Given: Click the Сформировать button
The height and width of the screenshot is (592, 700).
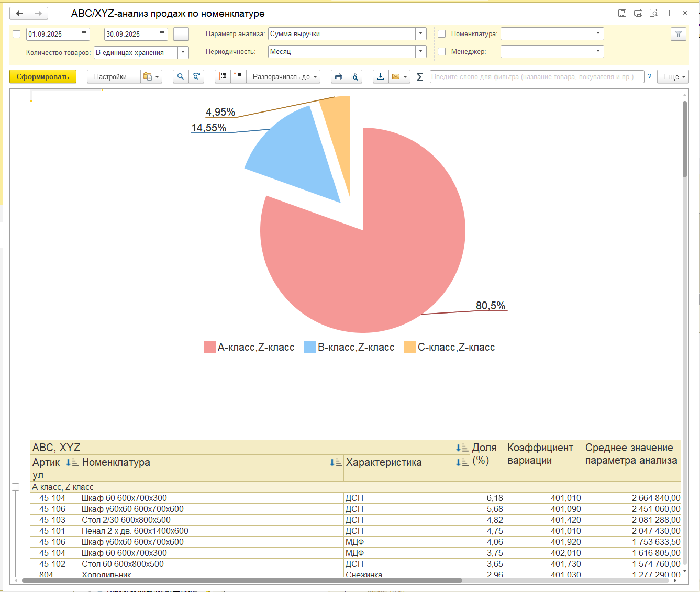Looking at the screenshot, I should click(43, 76).
